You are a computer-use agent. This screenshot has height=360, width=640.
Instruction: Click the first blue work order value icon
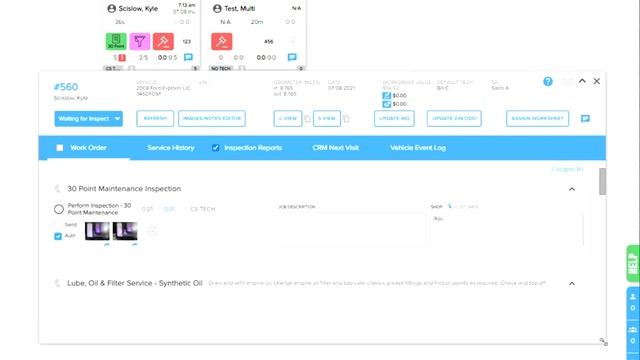387,96
